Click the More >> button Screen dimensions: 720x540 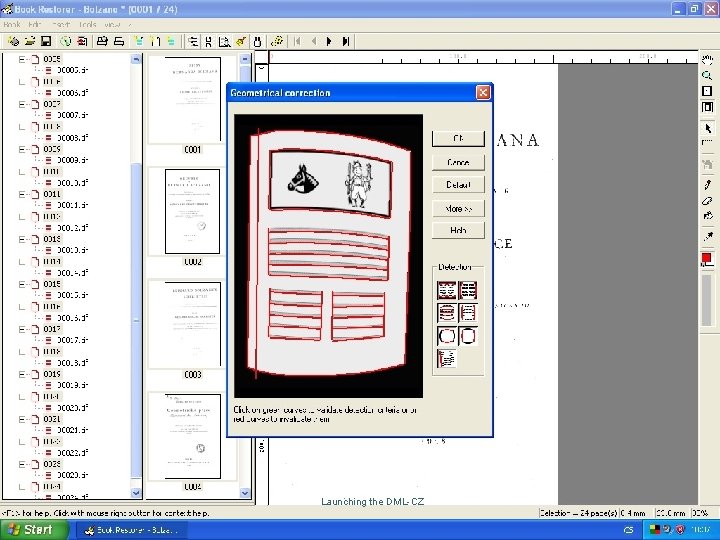point(458,209)
